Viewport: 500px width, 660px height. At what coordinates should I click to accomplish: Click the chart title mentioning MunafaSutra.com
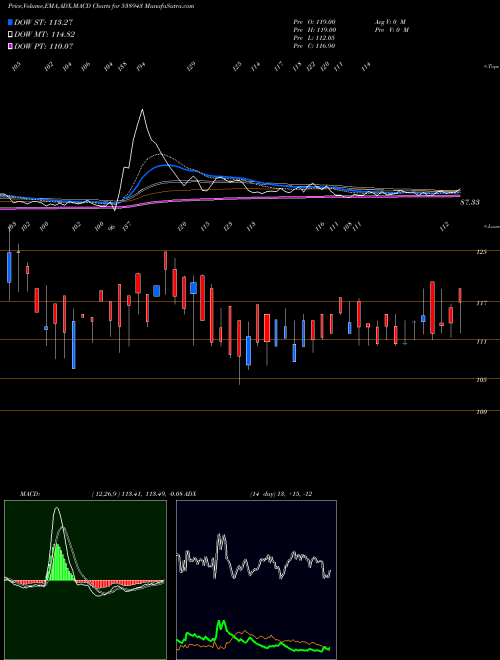tap(101, 7)
